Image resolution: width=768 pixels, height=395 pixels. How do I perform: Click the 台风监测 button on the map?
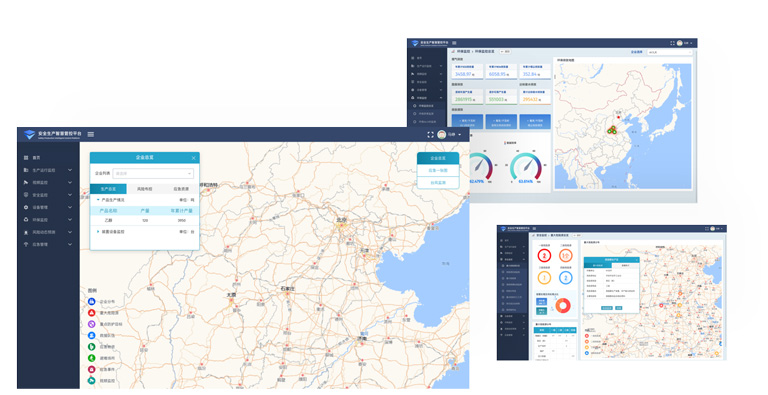tap(438, 183)
